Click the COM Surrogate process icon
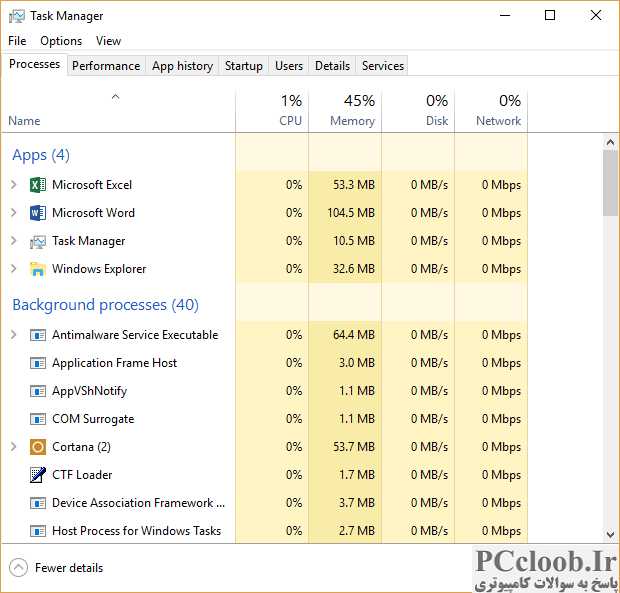The width and height of the screenshot is (620, 593). [x=38, y=419]
